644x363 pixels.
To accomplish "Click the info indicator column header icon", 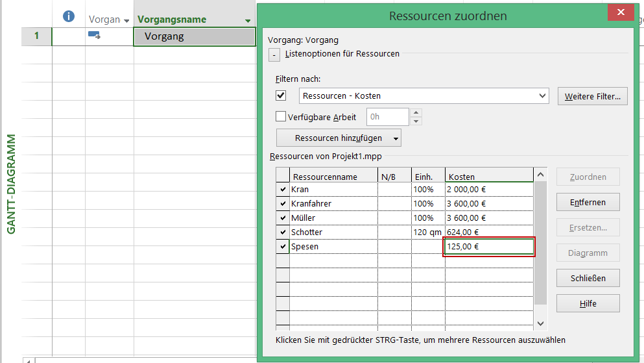I will click(68, 18).
